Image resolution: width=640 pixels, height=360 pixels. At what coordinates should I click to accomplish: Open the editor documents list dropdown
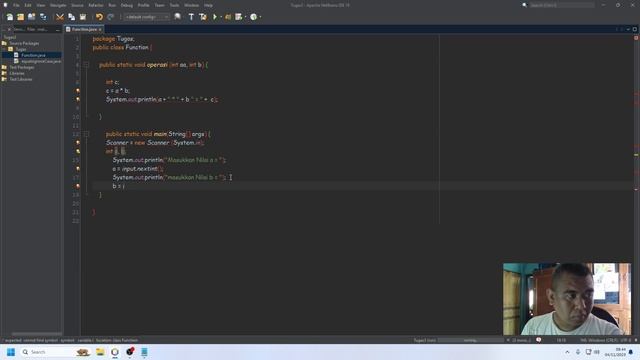[628, 29]
